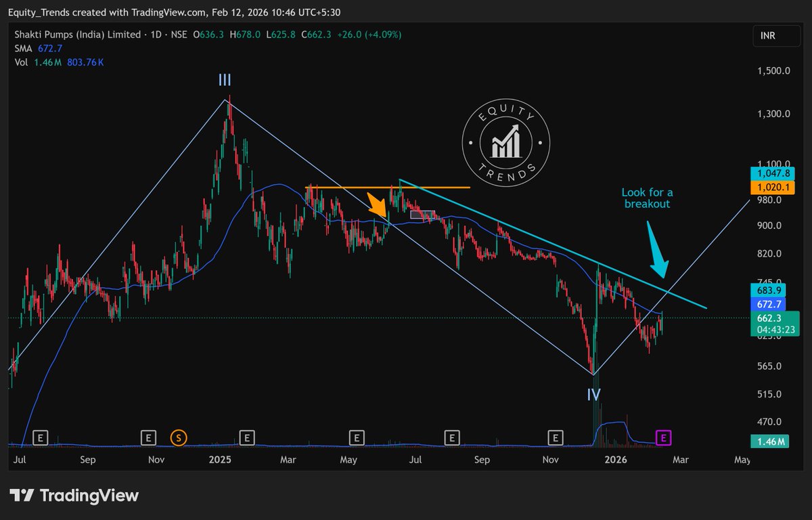
Task: Click the Mar label right after 2026
Action: coord(681,460)
